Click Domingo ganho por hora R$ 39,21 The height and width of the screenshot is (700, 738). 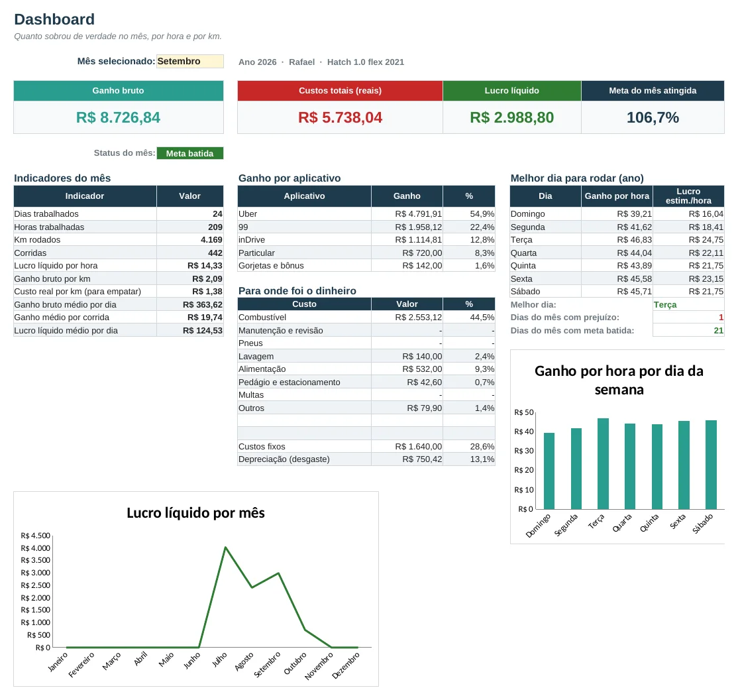coord(617,214)
